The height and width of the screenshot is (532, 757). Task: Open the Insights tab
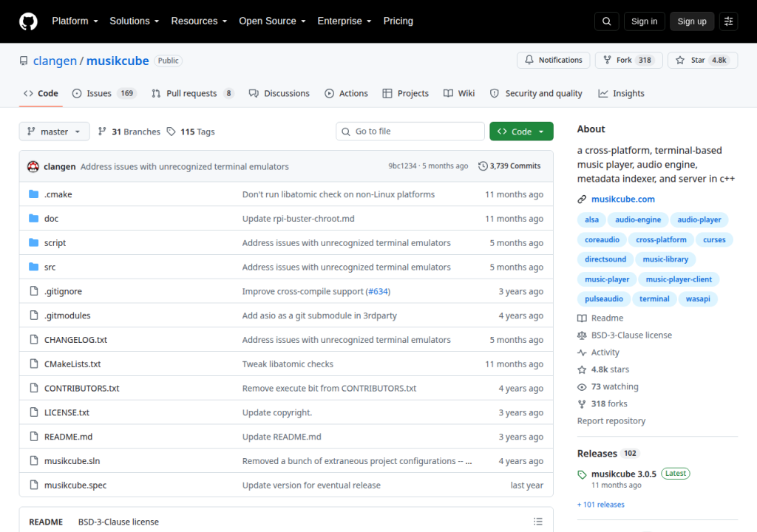pyautogui.click(x=621, y=93)
